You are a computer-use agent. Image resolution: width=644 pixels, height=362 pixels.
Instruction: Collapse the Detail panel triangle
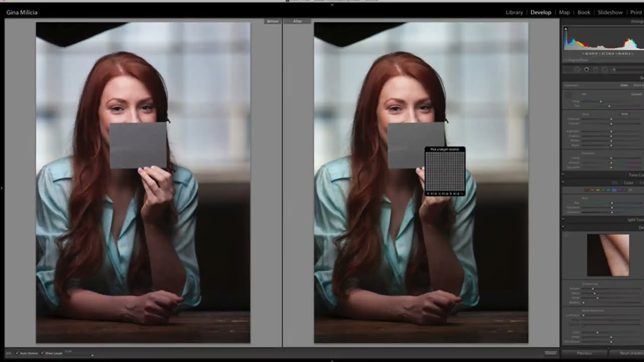point(563,227)
